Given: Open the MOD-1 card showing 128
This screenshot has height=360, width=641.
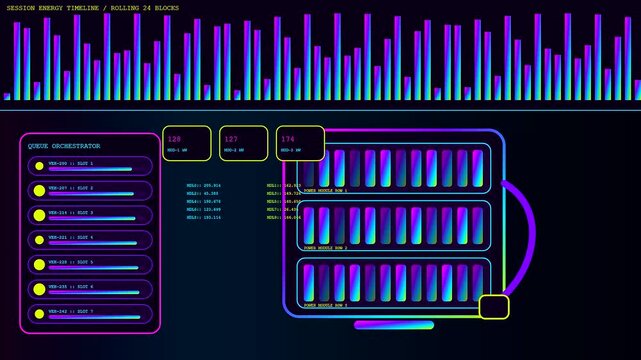Looking at the screenshot, I should (x=187, y=143).
